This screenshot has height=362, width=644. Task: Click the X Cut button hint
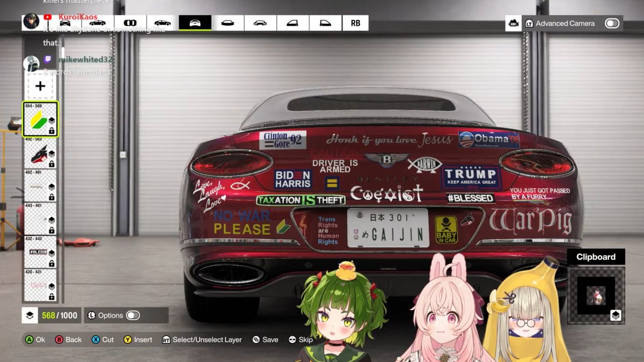pyautogui.click(x=103, y=339)
